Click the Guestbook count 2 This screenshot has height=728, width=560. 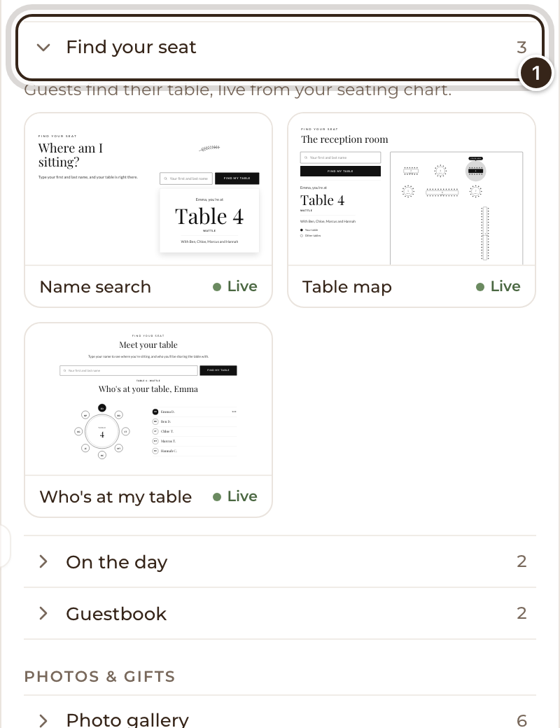(x=521, y=613)
